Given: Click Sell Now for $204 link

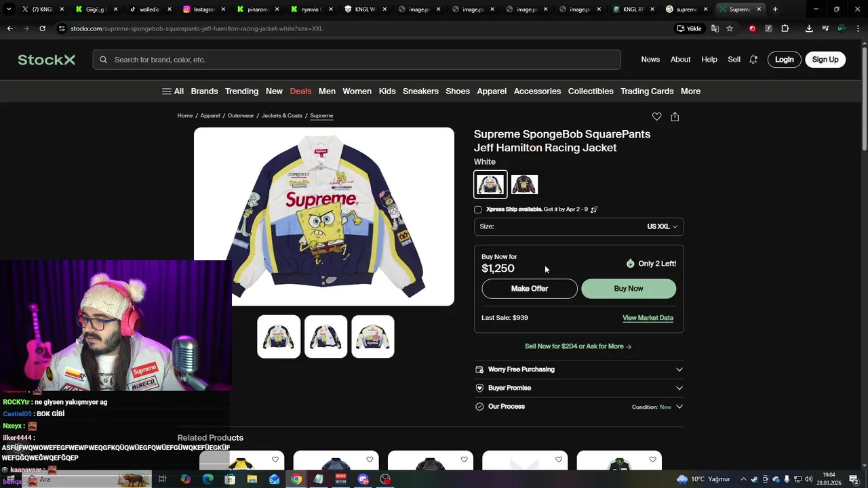Looking at the screenshot, I should tap(578, 346).
